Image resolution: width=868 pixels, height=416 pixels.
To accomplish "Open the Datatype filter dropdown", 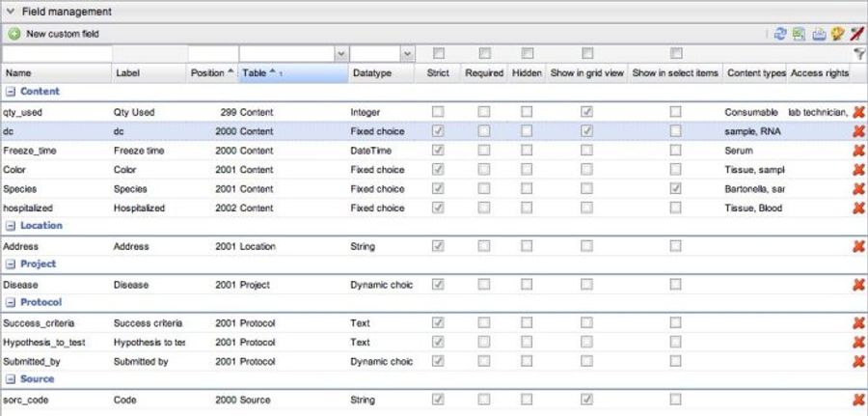I will pyautogui.click(x=407, y=53).
